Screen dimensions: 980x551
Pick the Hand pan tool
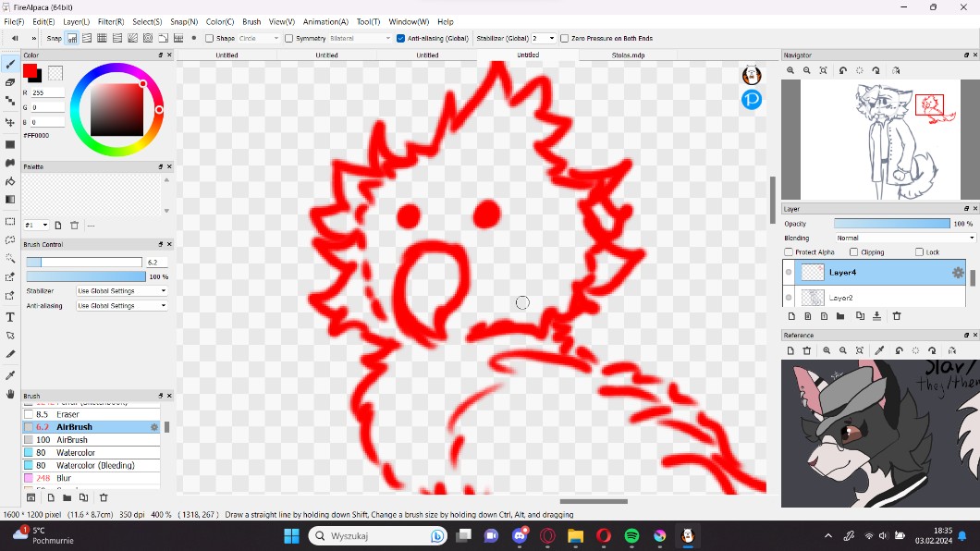pos(10,395)
